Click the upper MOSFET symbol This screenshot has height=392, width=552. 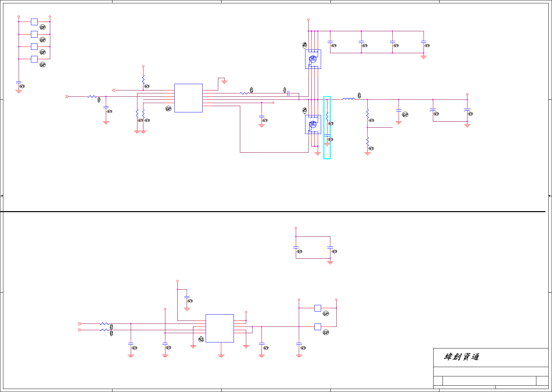313,59
